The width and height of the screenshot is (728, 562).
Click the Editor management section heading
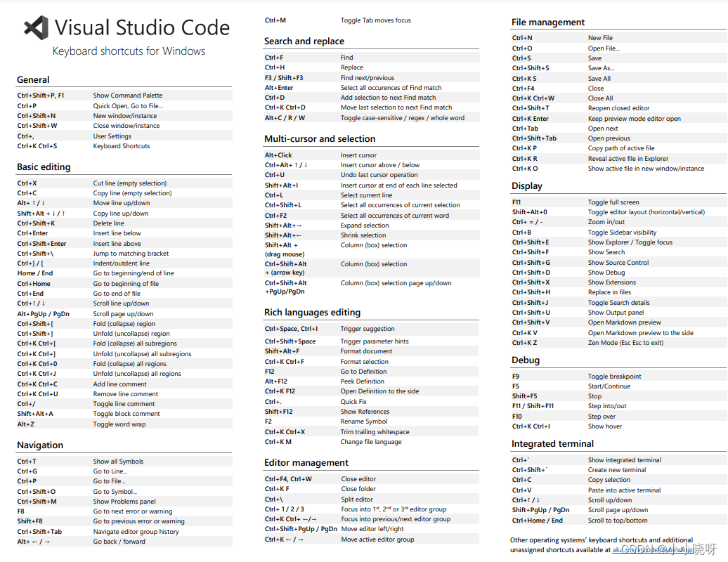tap(306, 462)
